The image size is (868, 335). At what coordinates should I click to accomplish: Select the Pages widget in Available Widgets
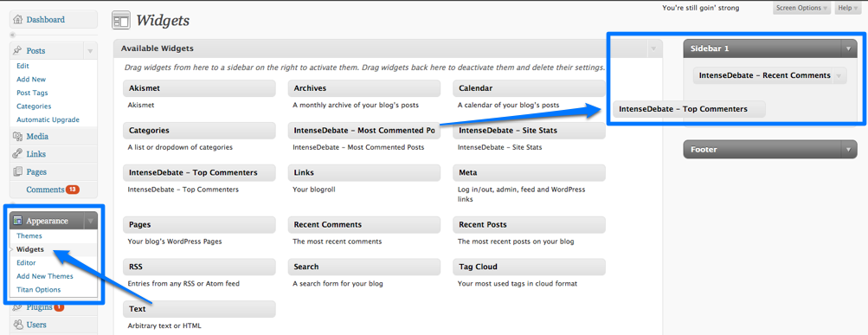tap(199, 225)
